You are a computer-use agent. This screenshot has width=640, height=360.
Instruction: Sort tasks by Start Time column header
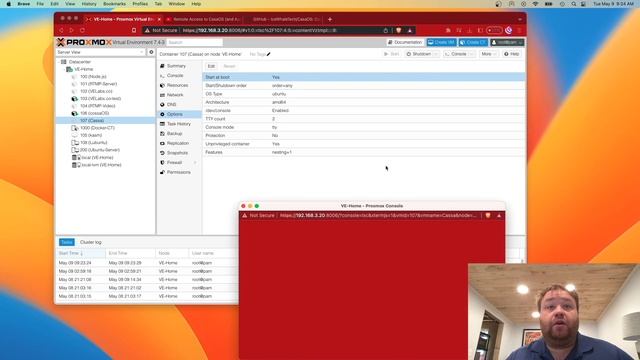[81, 253]
